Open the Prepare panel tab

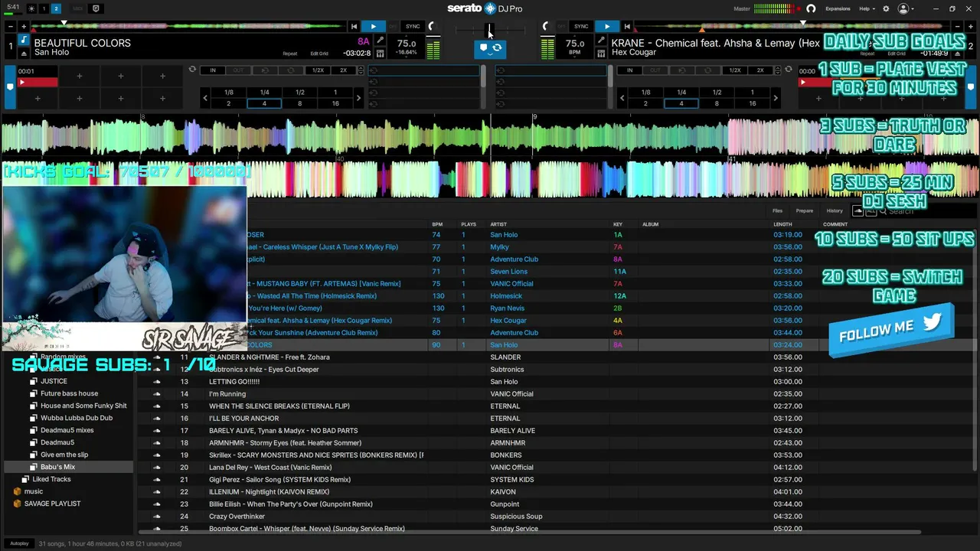tap(804, 210)
